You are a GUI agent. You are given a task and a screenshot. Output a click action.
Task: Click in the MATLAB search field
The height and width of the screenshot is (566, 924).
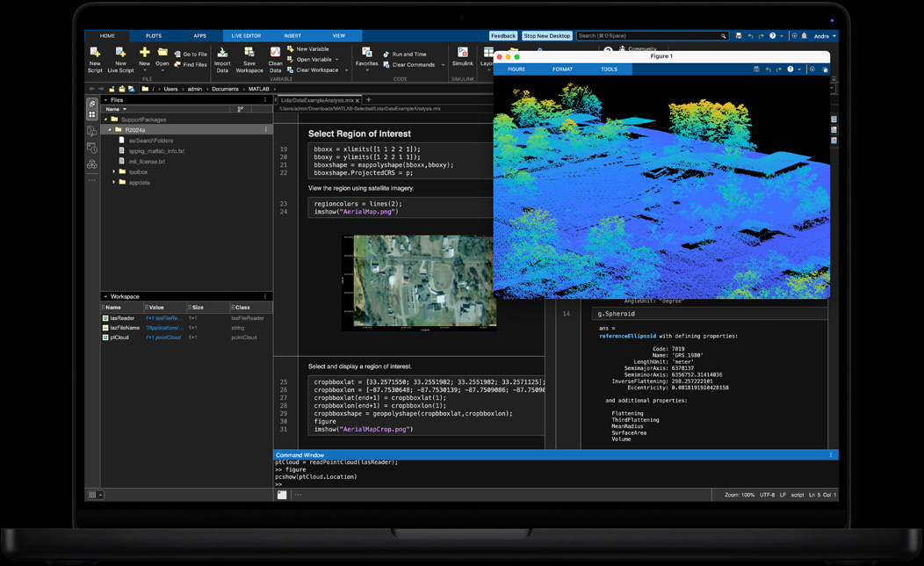[650, 36]
